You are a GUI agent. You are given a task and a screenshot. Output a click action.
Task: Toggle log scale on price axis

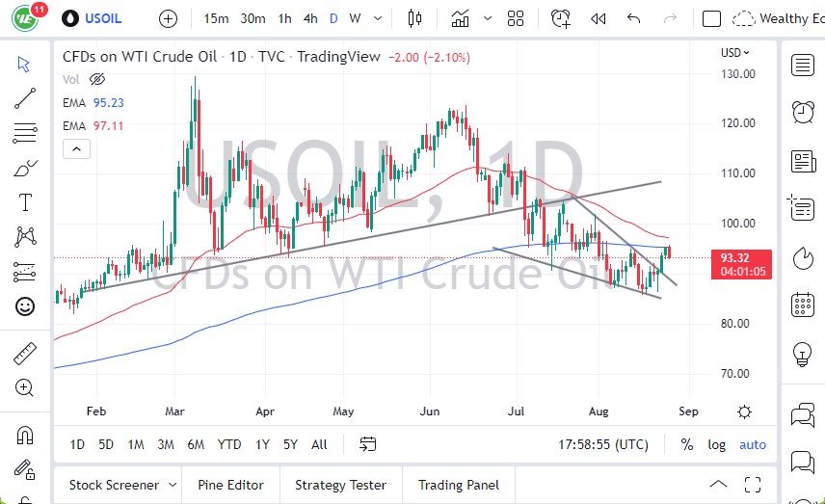pyautogui.click(x=716, y=444)
